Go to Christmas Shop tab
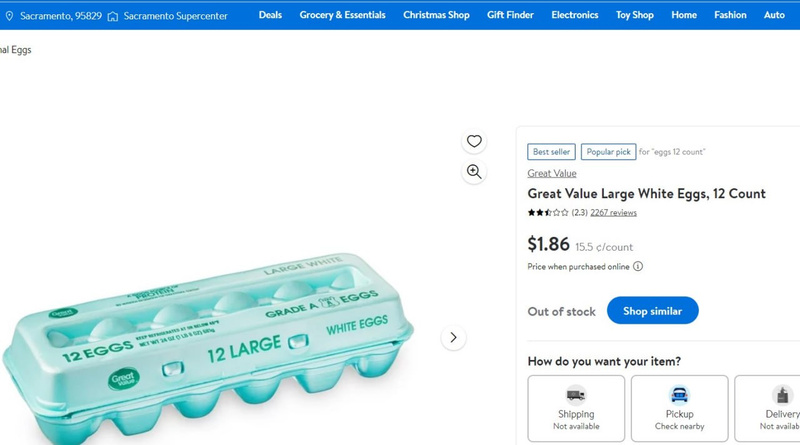This screenshot has height=445, width=800. coord(436,15)
